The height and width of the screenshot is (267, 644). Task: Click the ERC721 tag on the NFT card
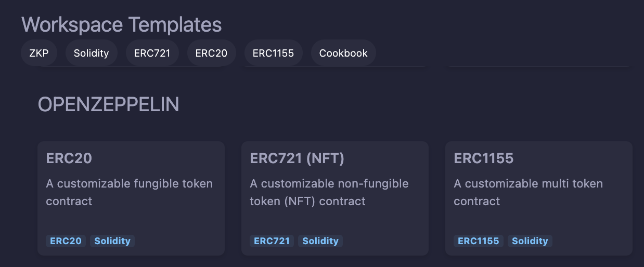(272, 241)
